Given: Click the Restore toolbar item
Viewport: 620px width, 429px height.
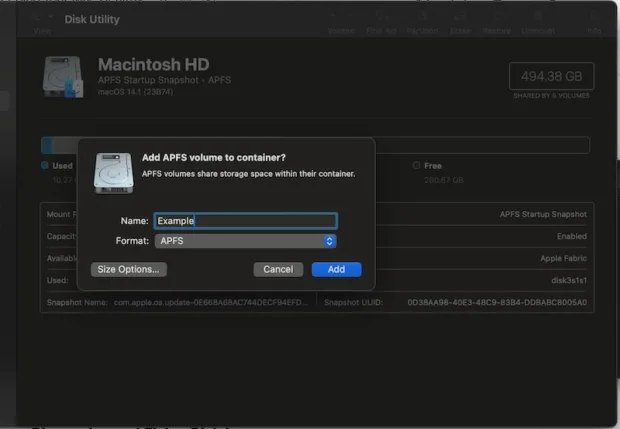Looking at the screenshot, I should click(497, 24).
